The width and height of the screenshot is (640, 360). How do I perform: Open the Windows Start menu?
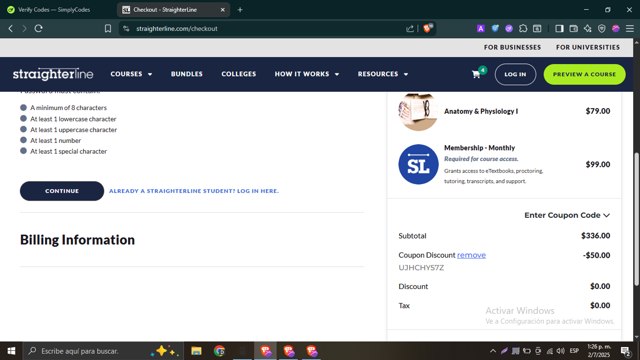pyautogui.click(x=11, y=351)
